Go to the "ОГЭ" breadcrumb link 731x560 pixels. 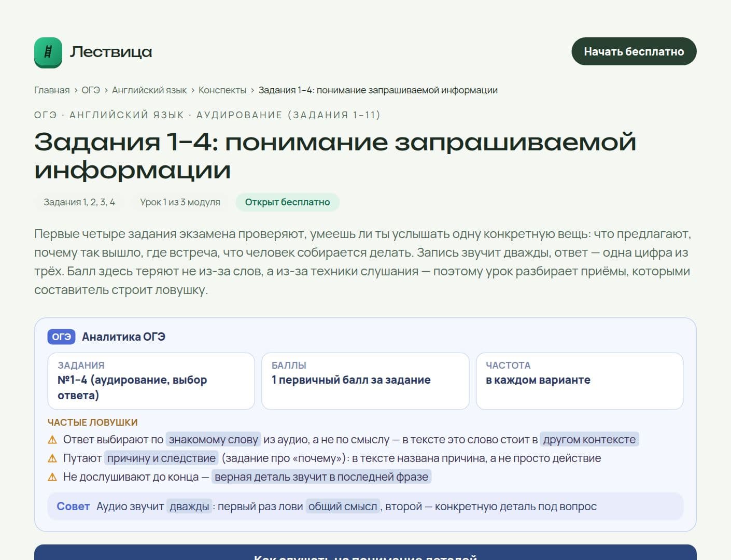click(x=91, y=90)
